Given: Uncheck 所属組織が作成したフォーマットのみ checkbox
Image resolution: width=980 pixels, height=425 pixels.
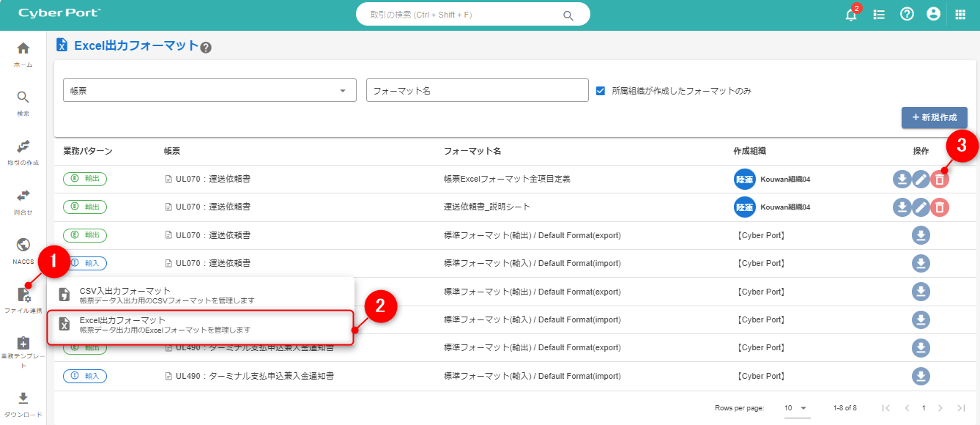Looking at the screenshot, I should [601, 91].
